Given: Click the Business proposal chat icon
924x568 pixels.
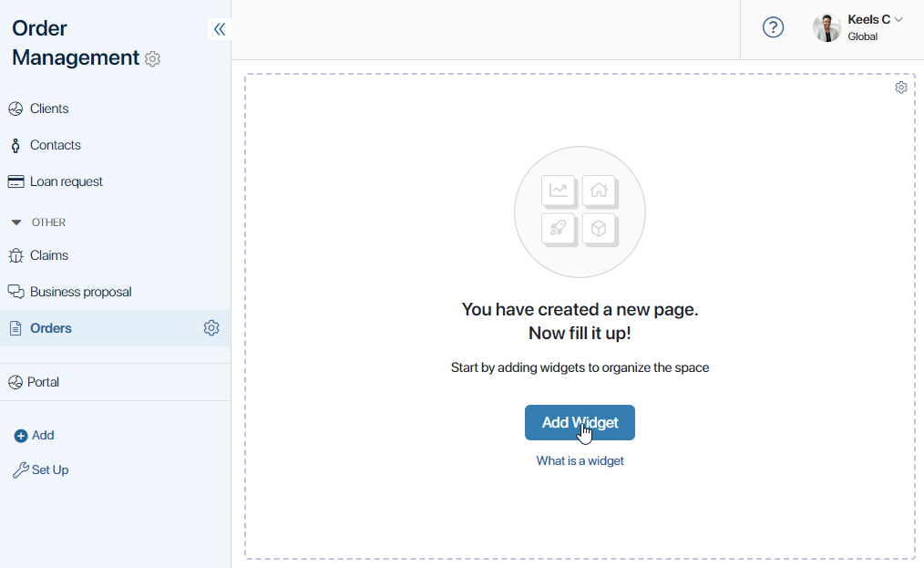Looking at the screenshot, I should click(15, 292).
